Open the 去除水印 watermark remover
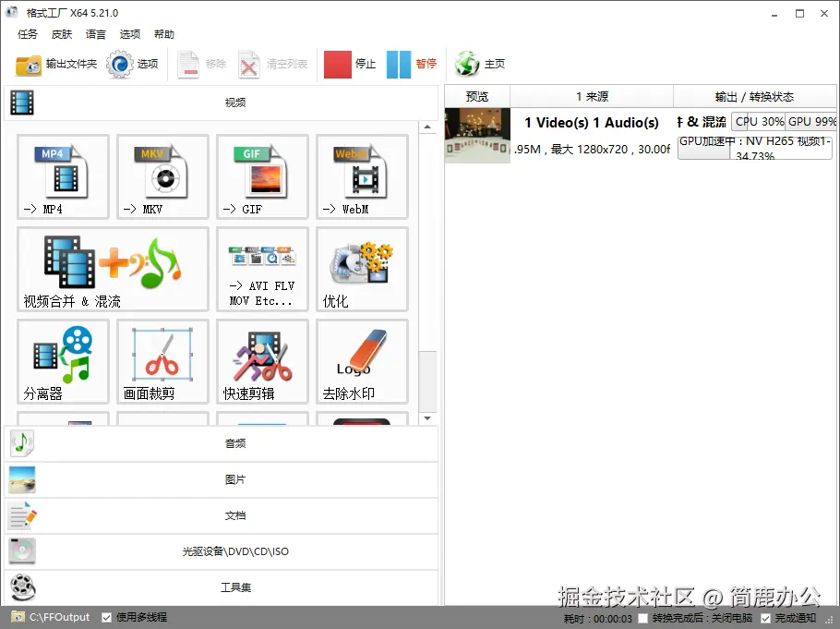Screen dimensions: 840x629 [x=361, y=361]
